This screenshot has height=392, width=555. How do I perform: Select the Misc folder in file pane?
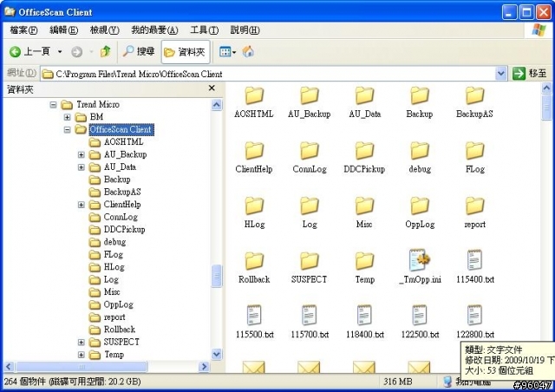(x=364, y=212)
